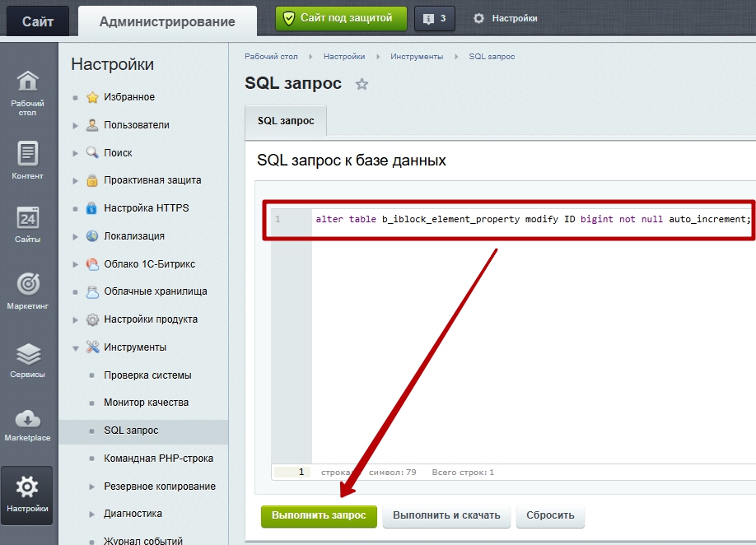Select the SQL запрос tab
The width and height of the screenshot is (756, 545).
tap(286, 121)
